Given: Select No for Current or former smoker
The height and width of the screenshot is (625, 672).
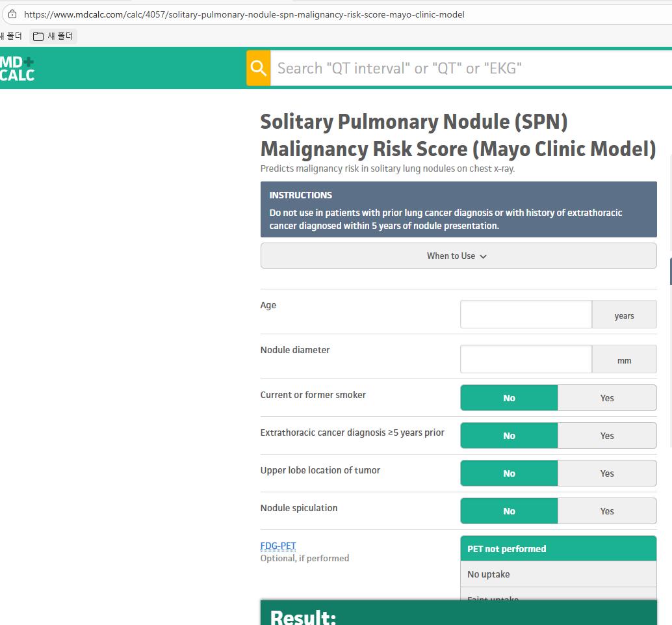Looking at the screenshot, I should point(509,398).
